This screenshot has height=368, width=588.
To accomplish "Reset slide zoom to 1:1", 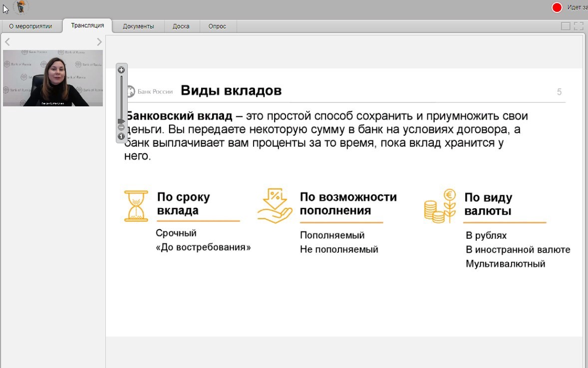I will point(121,136).
